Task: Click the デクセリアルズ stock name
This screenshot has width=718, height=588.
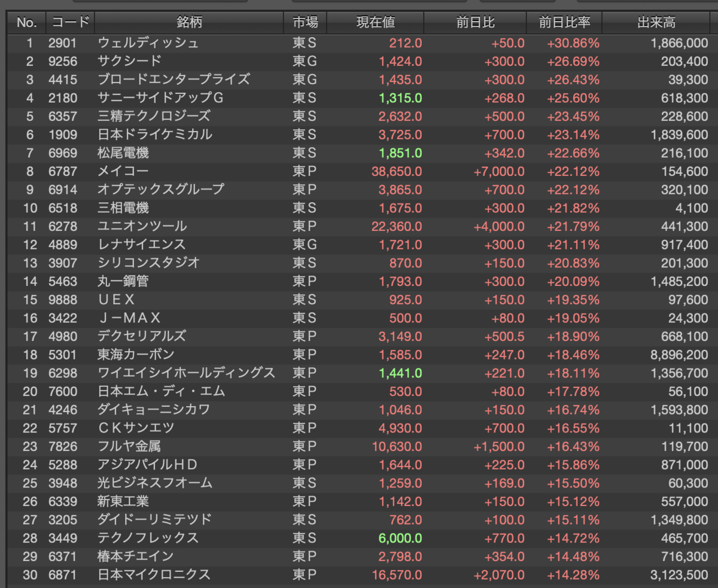Action: (142, 336)
